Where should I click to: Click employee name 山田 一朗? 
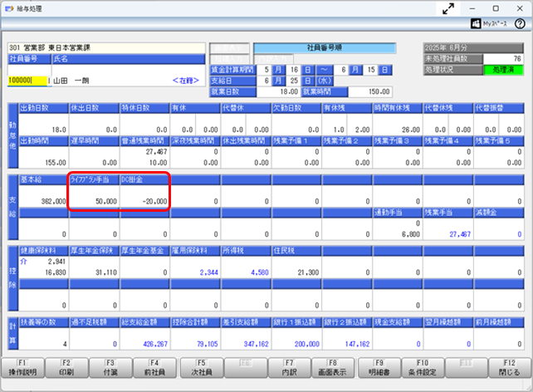(71, 81)
